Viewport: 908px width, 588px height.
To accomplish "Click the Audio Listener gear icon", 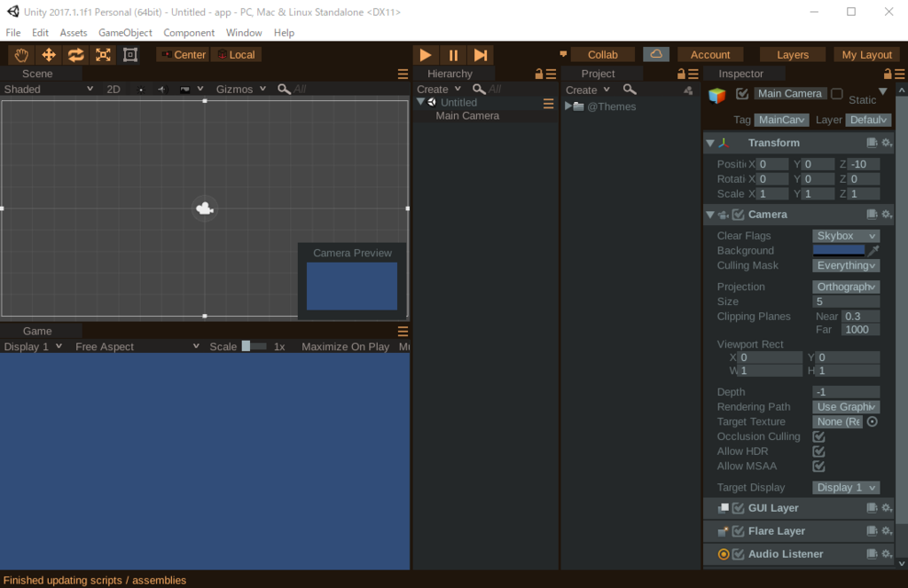I will tap(887, 553).
